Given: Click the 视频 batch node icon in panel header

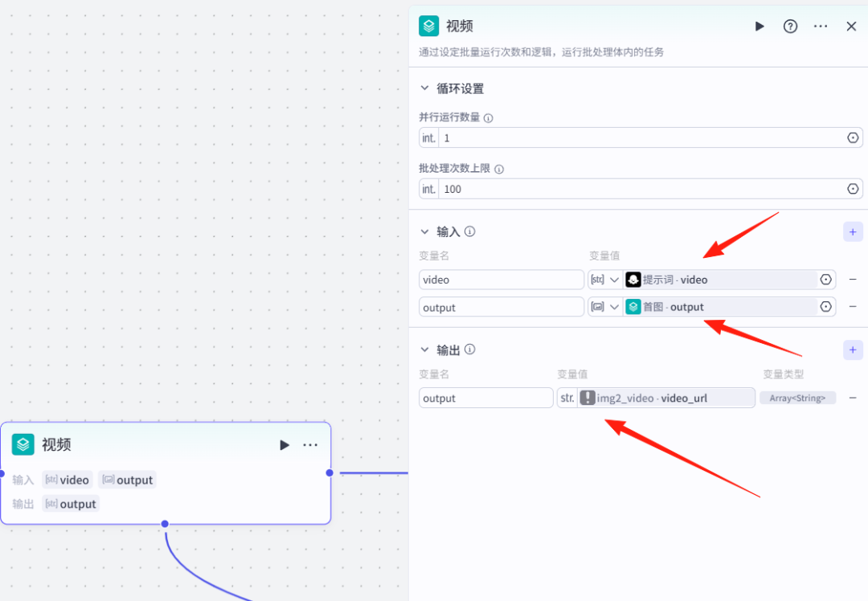Looking at the screenshot, I should 428,26.
